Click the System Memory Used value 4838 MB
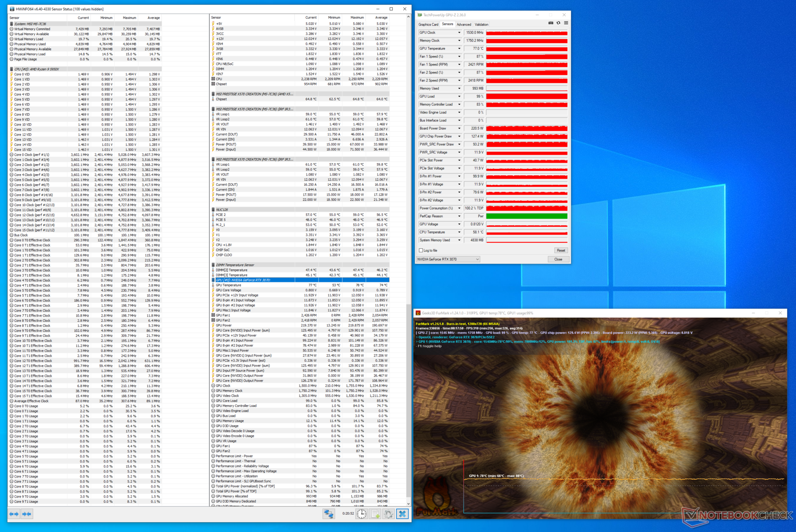 tap(474, 240)
